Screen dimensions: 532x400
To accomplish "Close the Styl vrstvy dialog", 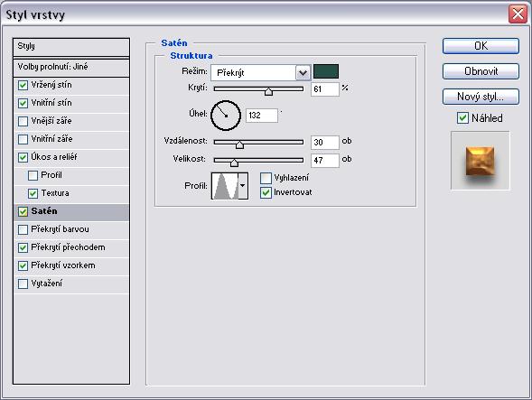I will (518, 14).
